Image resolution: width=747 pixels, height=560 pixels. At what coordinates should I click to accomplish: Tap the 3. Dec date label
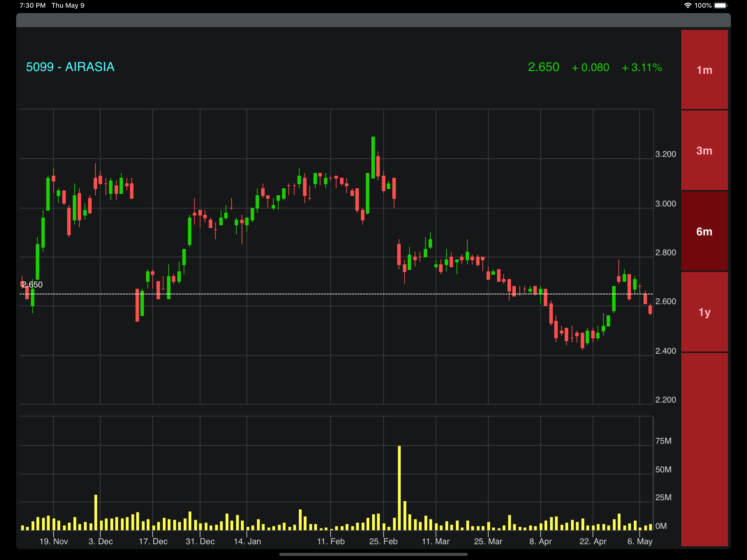tap(101, 541)
